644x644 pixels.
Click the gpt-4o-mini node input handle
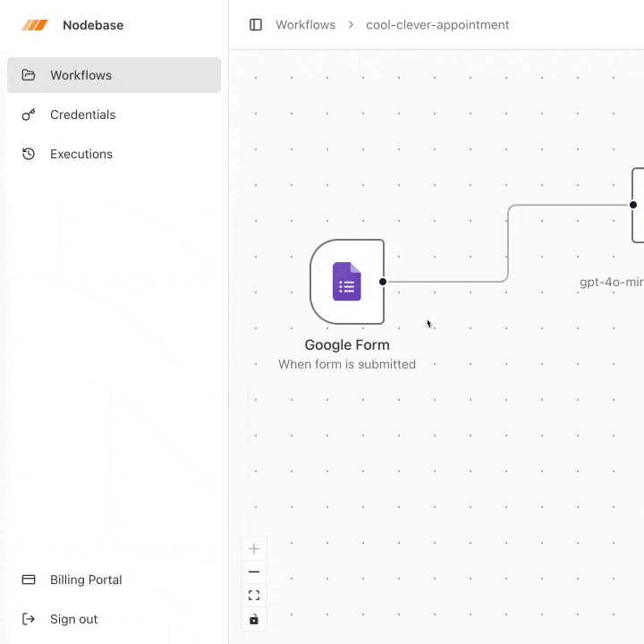coord(633,205)
